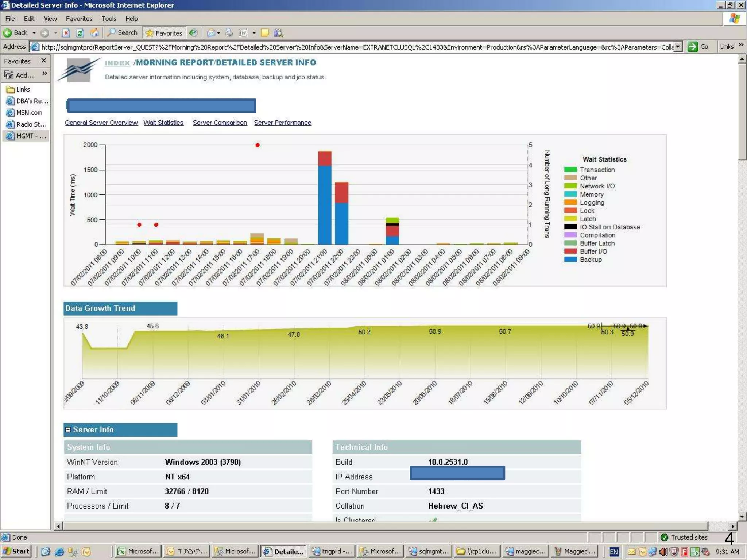Open the Server Performance link

pyautogui.click(x=282, y=123)
